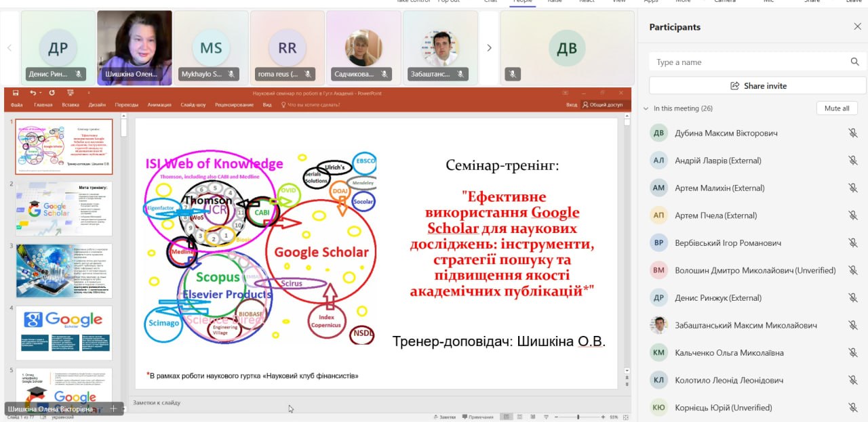
Task: Unmute Дубина Максим Вікторович's microphone
Action: (852, 133)
